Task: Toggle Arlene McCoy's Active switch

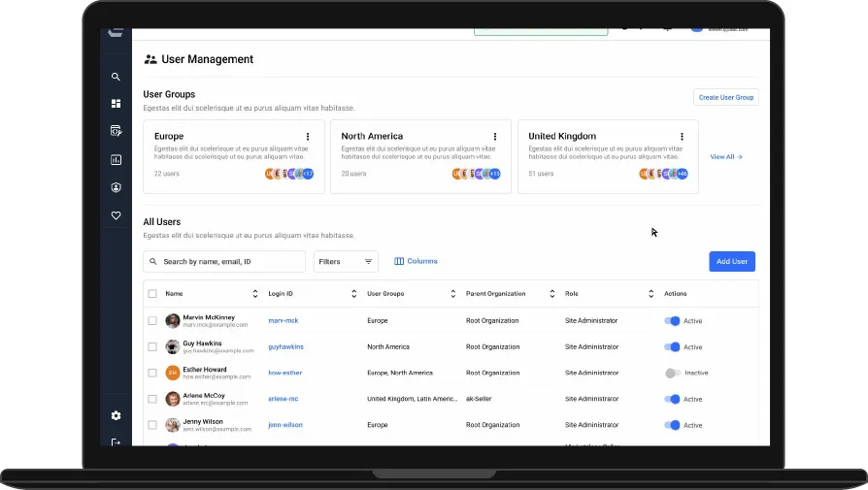Action: click(672, 399)
